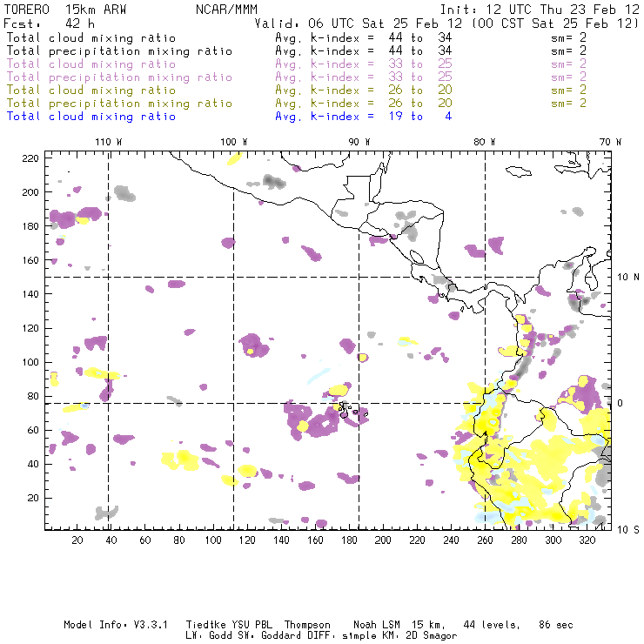This screenshot has height=644, width=644.
Task: Select the blue "Total cloud mixing ratio" legend row
Action: (x=229, y=117)
